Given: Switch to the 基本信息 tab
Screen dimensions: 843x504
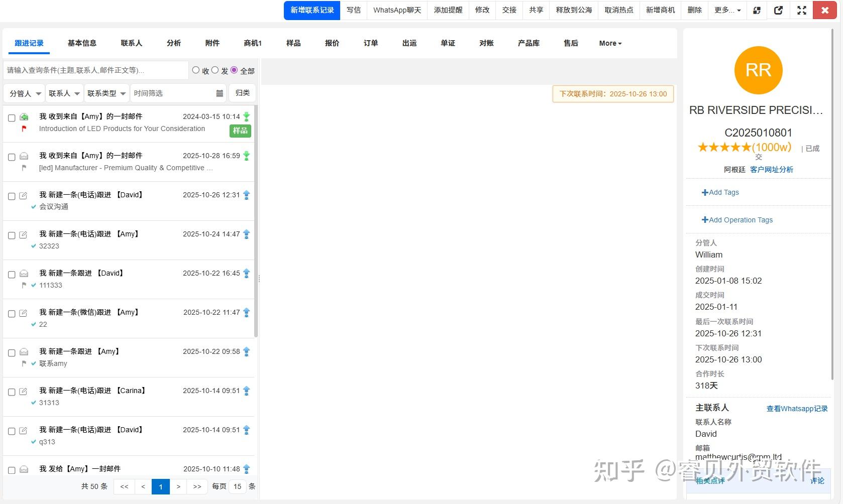Looking at the screenshot, I should click(x=82, y=43).
